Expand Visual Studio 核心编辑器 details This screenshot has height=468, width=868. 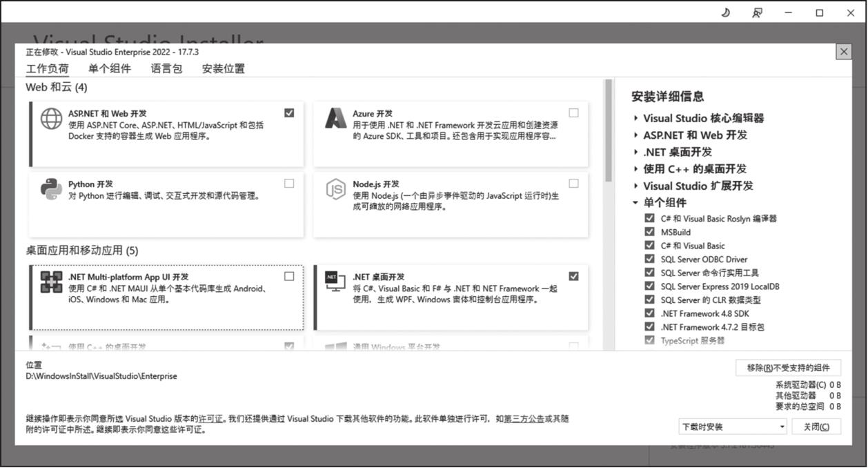point(635,118)
